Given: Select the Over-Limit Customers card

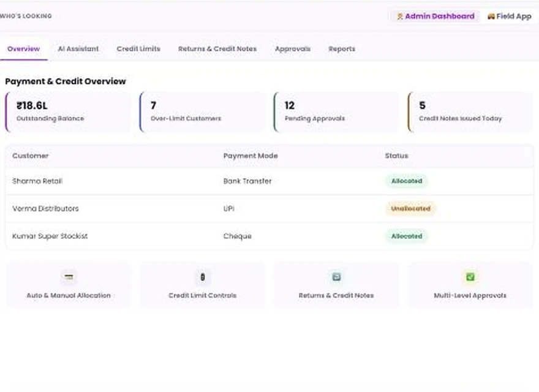Looking at the screenshot, I should click(x=202, y=112).
